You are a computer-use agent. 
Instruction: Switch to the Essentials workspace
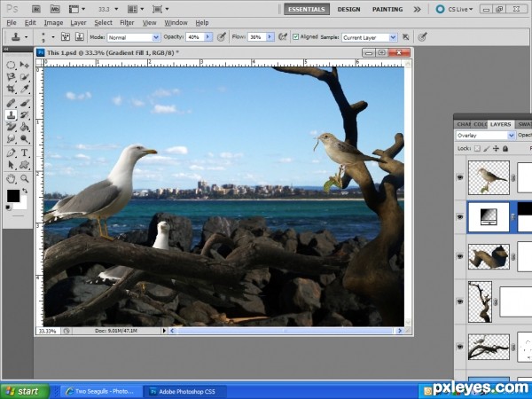coord(307,9)
